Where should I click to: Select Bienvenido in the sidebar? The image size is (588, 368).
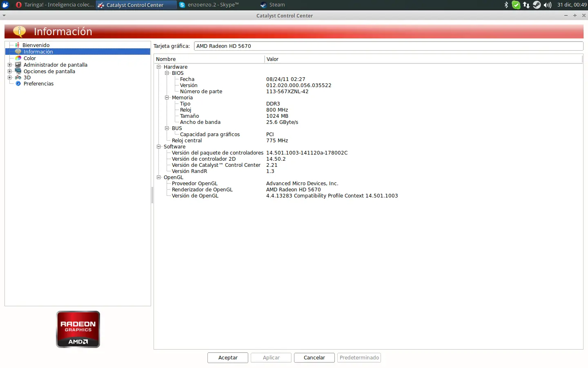36,45
